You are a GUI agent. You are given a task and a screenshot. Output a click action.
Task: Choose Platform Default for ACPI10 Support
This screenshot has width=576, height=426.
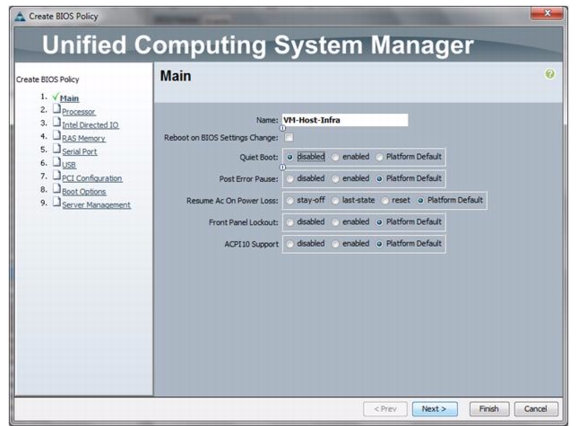[x=379, y=244]
